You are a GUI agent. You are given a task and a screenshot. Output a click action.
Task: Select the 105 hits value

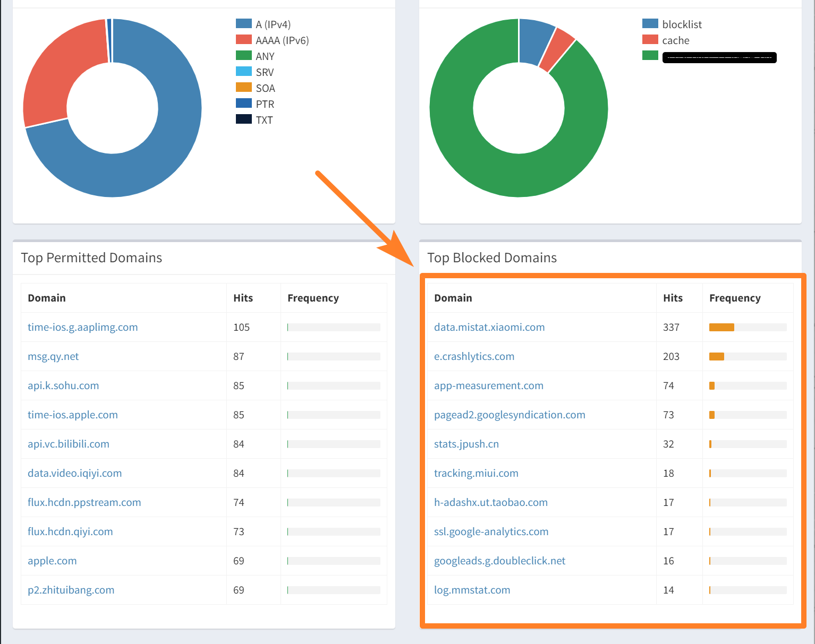[241, 327]
